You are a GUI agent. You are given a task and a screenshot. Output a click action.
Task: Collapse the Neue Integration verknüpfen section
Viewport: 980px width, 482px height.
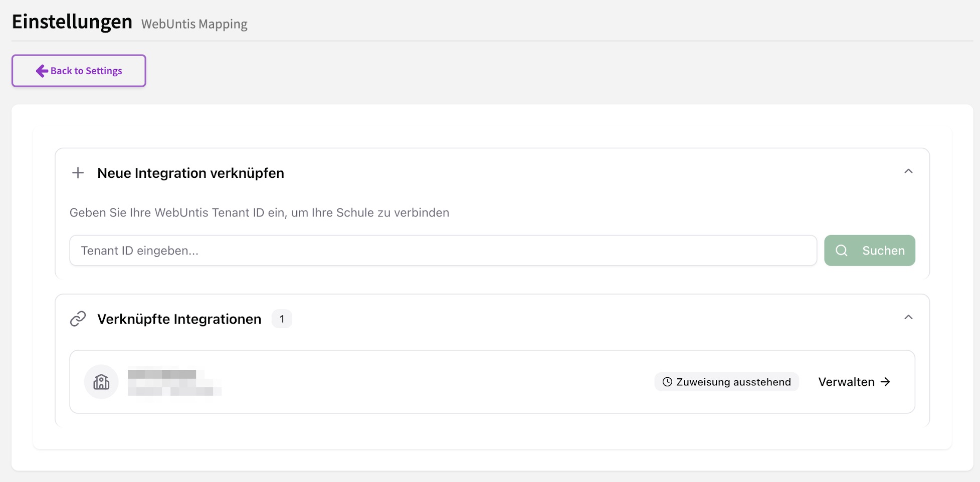[908, 171]
